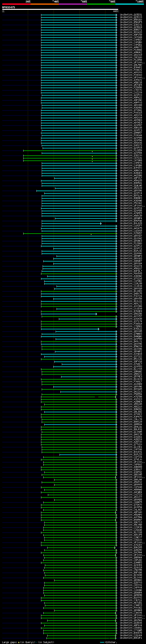Open hit UniRef100_Q15CX3
This screenshot has height=644, width=146.
131,17
